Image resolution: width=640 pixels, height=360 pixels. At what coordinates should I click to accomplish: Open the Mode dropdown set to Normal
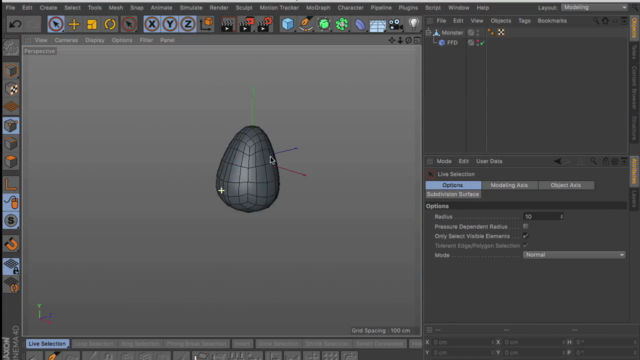point(573,255)
